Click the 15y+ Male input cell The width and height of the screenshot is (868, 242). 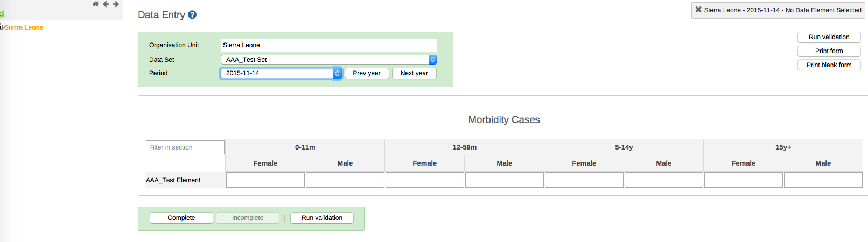click(823, 180)
